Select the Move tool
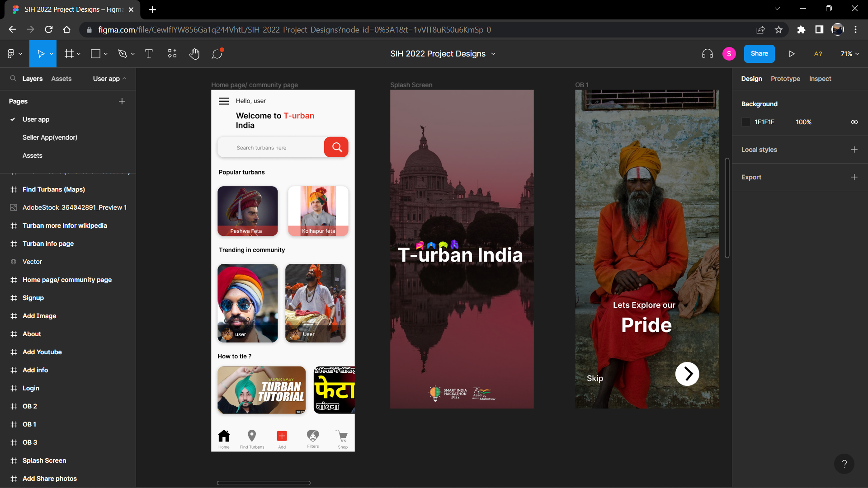 tap(41, 53)
